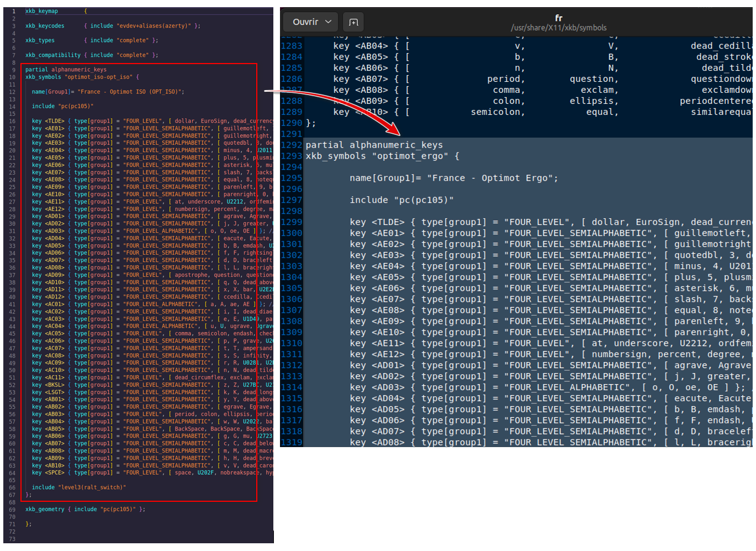Click line number 1290 in the gutter
The height and width of the screenshot is (551, 756).
point(291,123)
